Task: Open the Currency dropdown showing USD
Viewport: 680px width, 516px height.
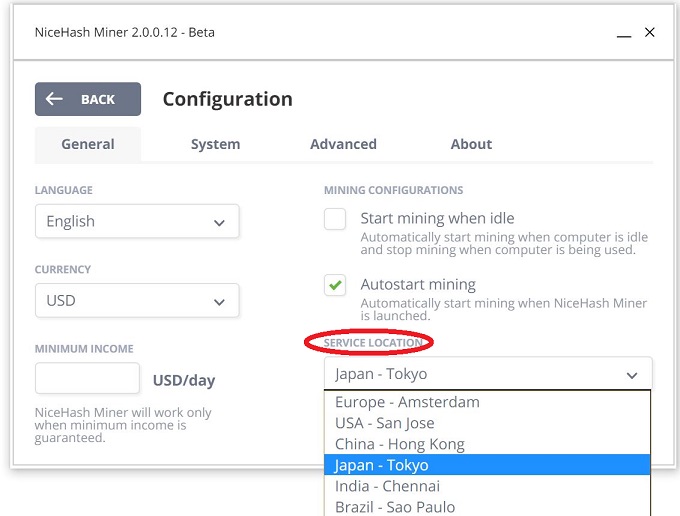Action: coord(137,300)
